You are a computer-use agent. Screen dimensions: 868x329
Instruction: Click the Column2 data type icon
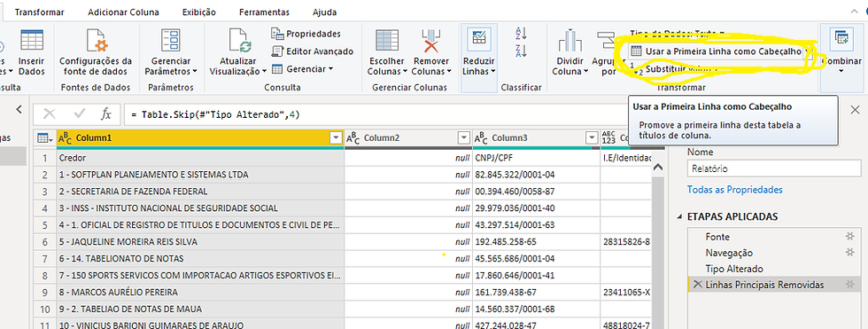point(353,138)
